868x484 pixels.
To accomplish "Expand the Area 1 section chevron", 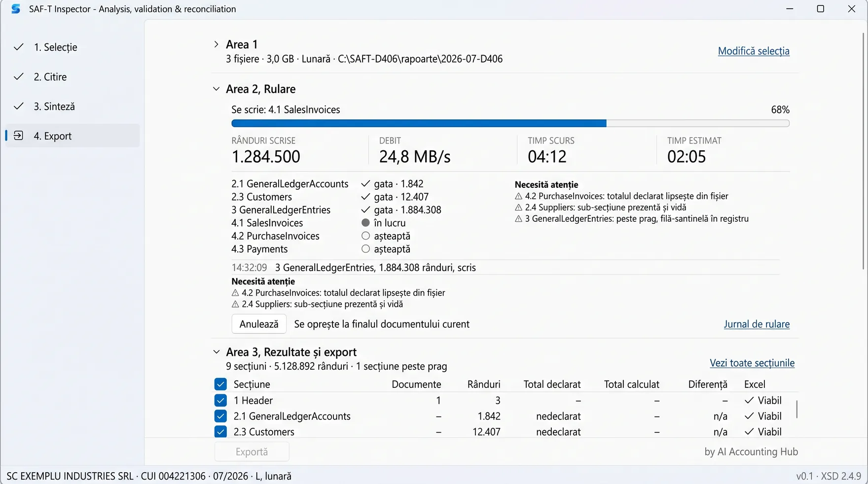I will point(216,44).
